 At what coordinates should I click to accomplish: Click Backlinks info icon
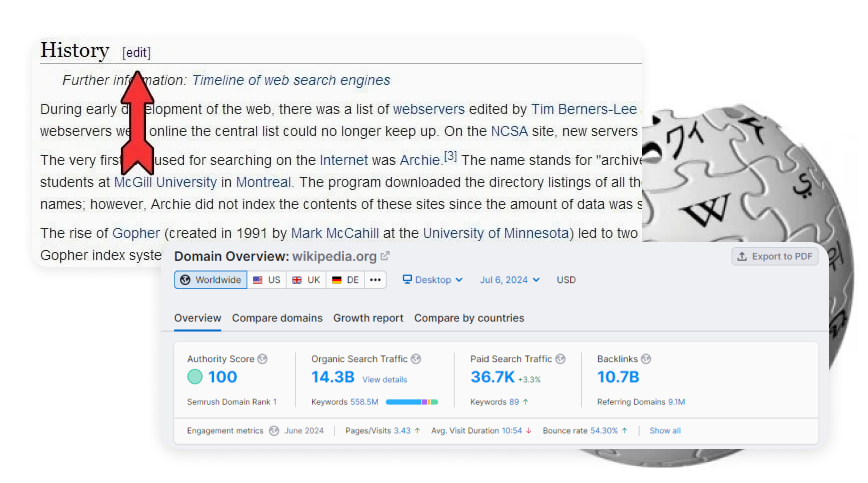(x=645, y=359)
